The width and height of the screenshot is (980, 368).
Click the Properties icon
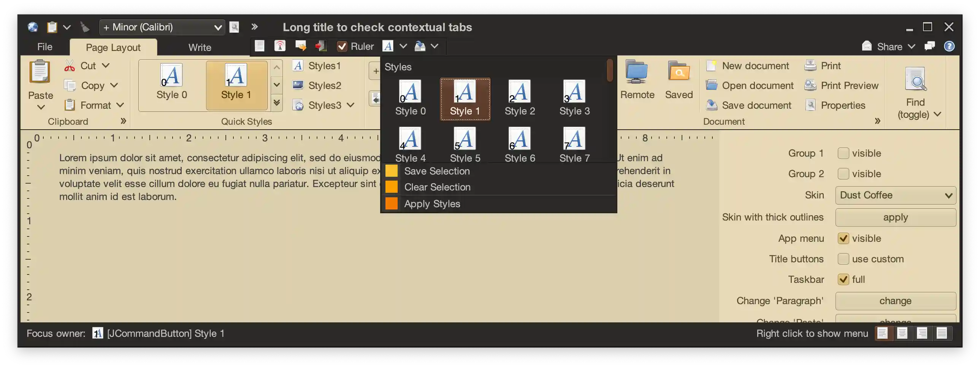(810, 105)
